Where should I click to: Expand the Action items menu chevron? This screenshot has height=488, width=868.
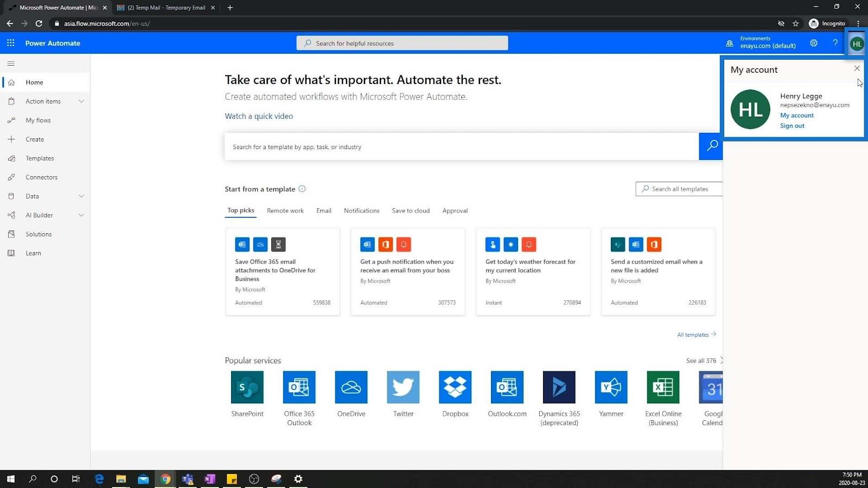click(81, 101)
